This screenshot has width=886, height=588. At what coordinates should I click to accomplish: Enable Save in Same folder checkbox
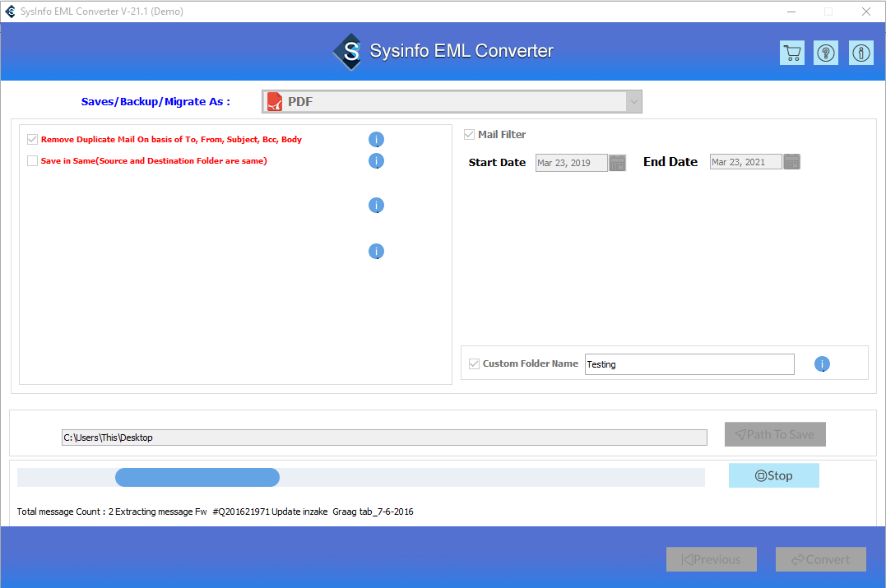click(32, 160)
